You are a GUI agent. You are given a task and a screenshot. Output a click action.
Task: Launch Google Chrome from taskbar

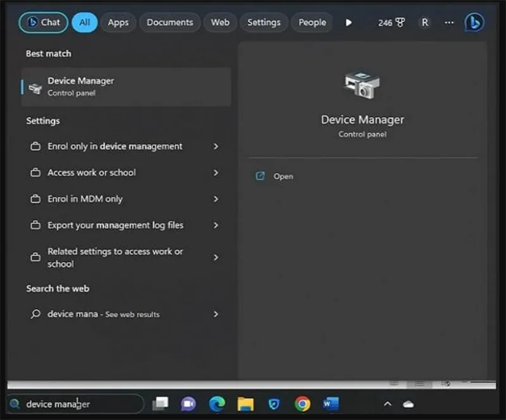[x=302, y=404]
